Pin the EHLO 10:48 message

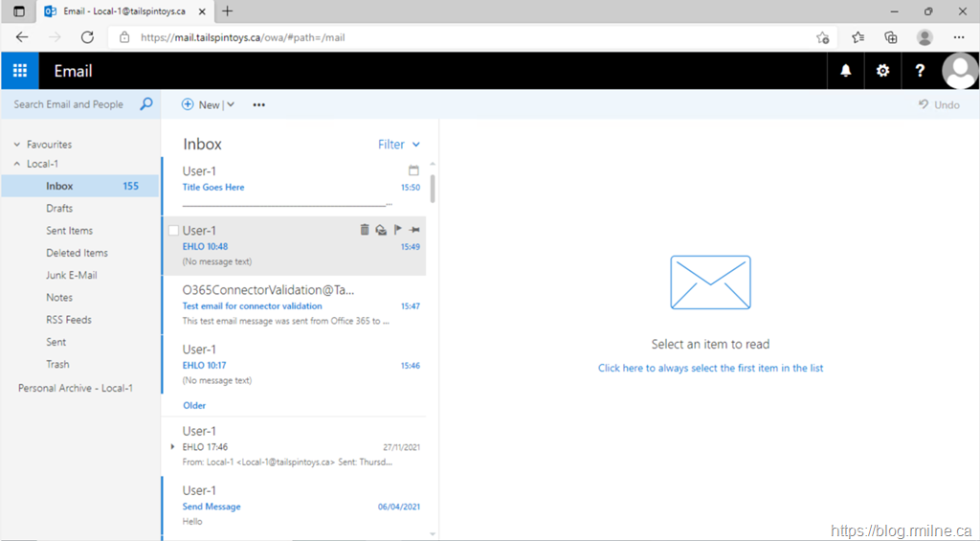(x=413, y=230)
